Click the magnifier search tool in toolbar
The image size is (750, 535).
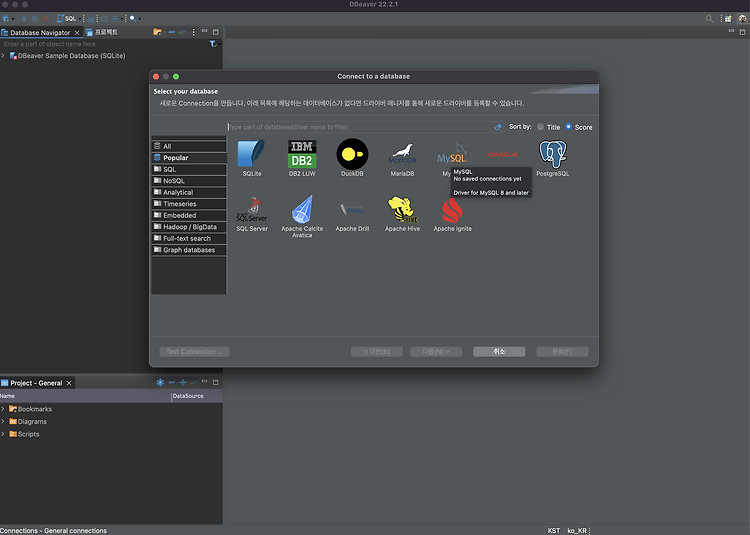tap(132, 19)
